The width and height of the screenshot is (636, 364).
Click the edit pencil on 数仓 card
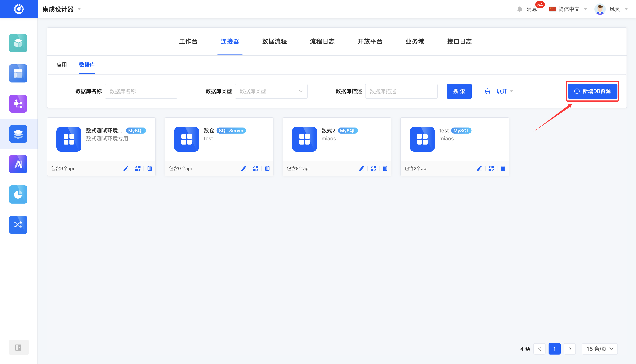[244, 169]
